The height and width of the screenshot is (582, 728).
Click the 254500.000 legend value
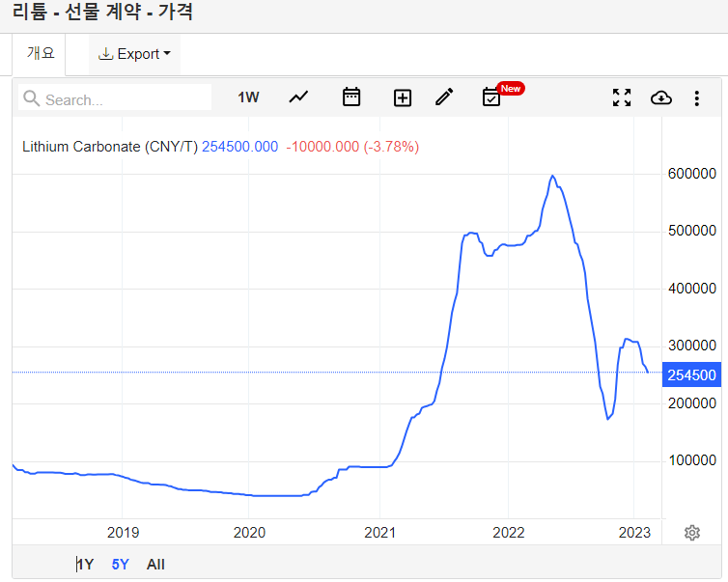coord(240,147)
